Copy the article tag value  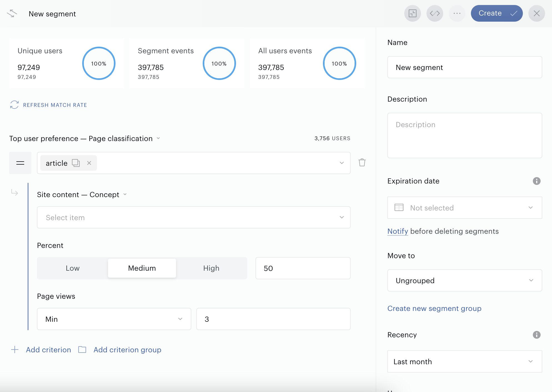coord(76,163)
